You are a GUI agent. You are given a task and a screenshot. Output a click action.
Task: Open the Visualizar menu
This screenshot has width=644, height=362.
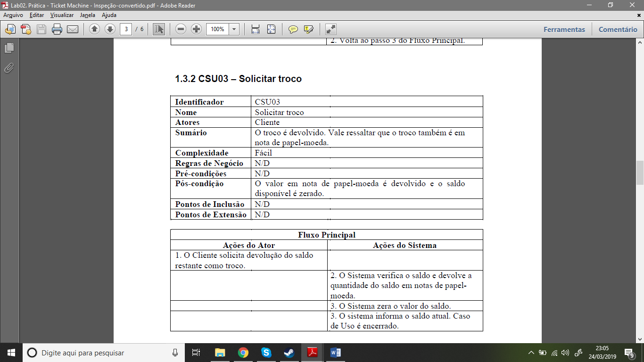pyautogui.click(x=62, y=15)
